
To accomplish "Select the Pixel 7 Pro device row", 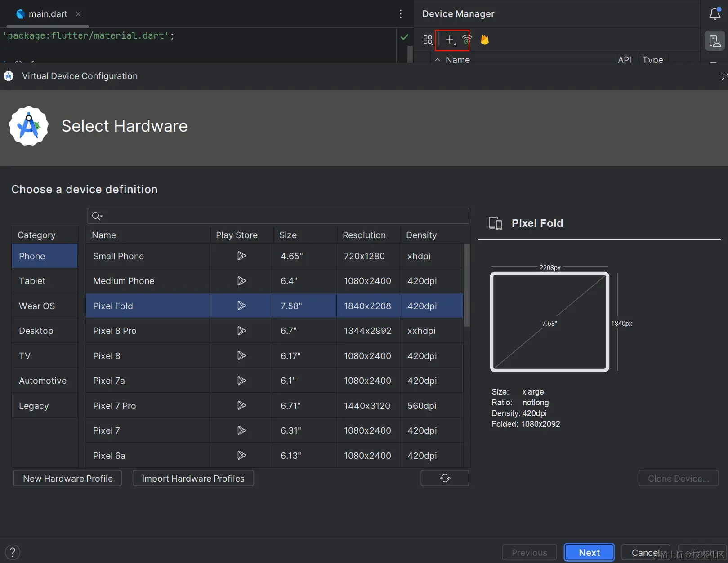I will [275, 406].
